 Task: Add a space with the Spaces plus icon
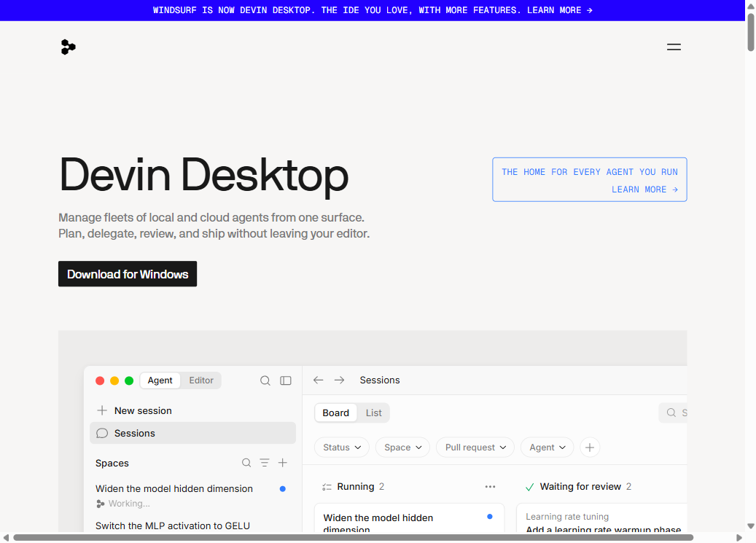click(283, 463)
